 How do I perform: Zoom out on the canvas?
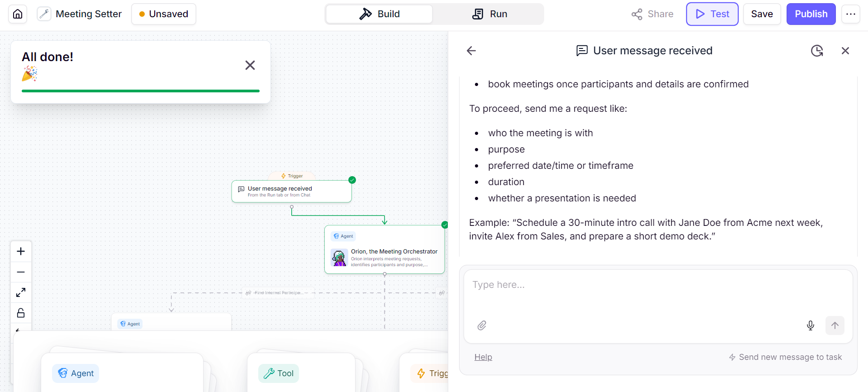pyautogui.click(x=21, y=272)
